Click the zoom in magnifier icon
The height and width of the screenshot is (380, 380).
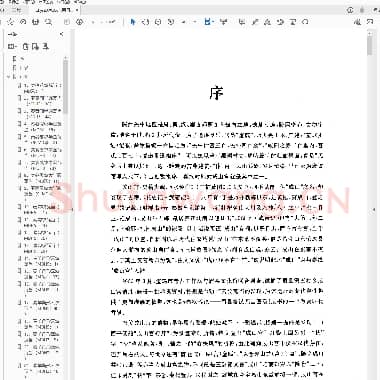click(x=171, y=22)
